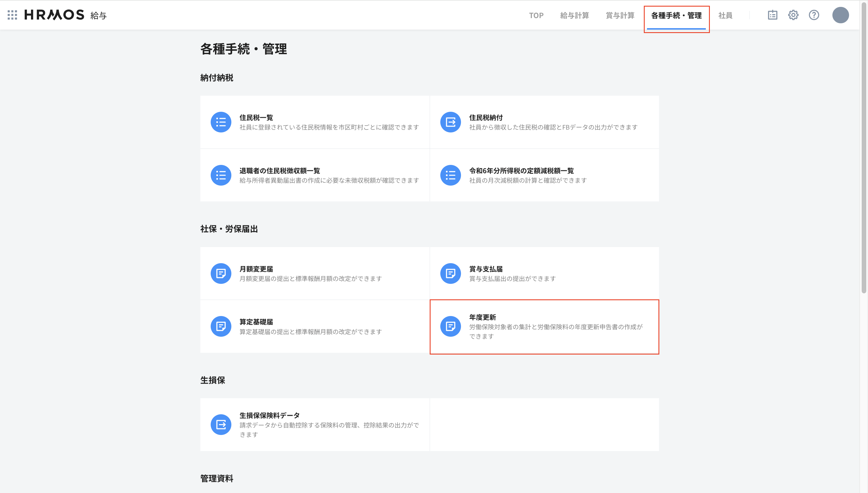This screenshot has height=493, width=868.
Task: Select the 社員 tab
Action: pyautogui.click(x=725, y=16)
